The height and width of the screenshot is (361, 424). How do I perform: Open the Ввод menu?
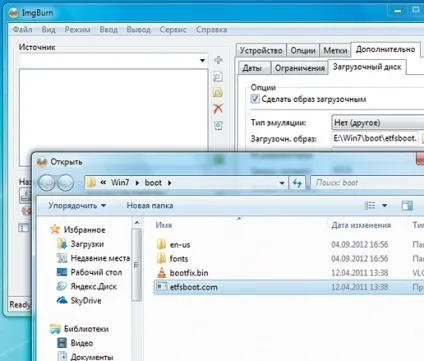(x=108, y=30)
